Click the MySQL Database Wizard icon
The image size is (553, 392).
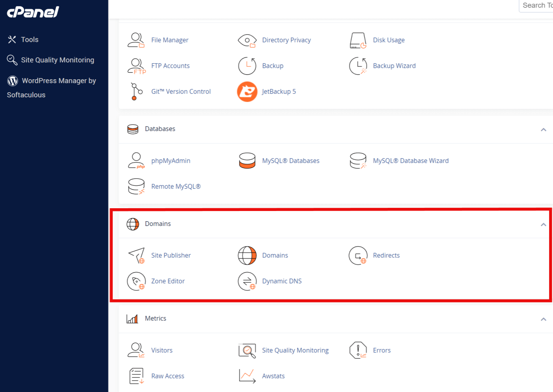tap(358, 161)
